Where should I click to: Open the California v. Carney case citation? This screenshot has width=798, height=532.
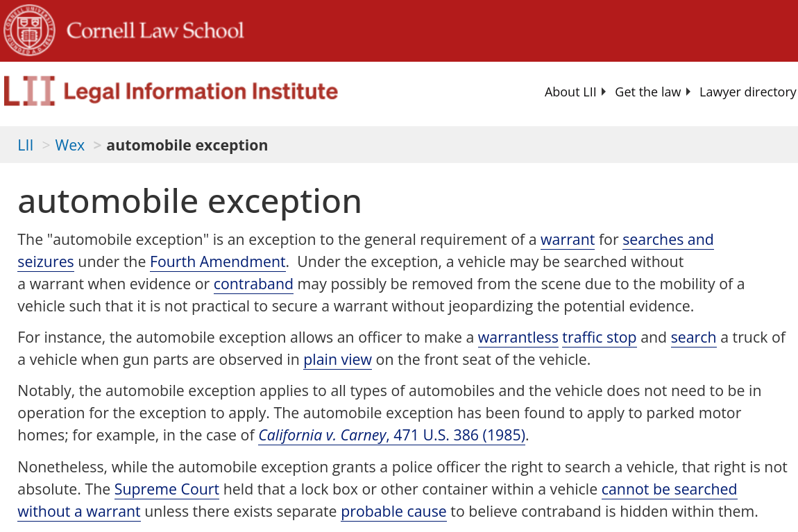click(x=392, y=436)
